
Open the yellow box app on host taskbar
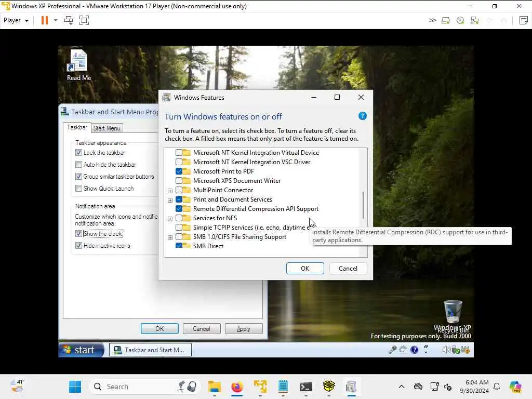click(329, 387)
